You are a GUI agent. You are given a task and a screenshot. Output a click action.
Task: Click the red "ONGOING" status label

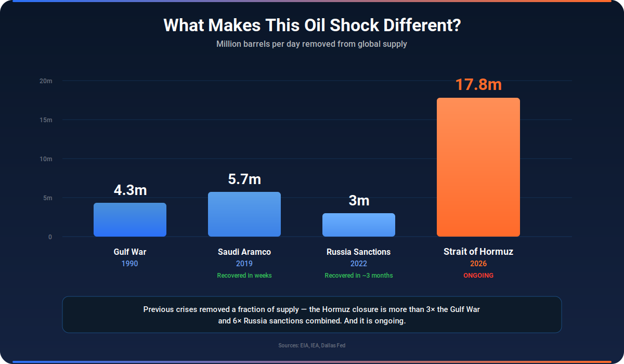click(478, 276)
